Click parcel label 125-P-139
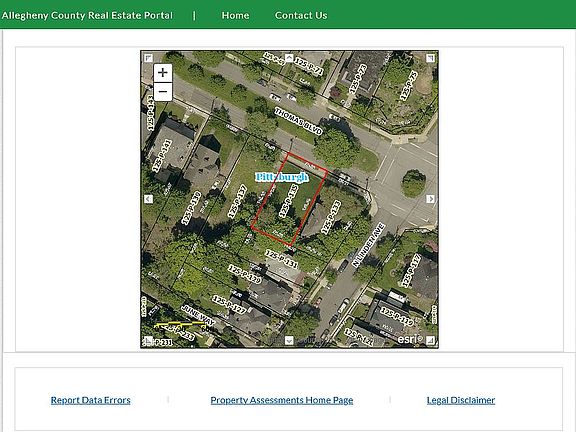The height and width of the screenshot is (432, 576). (191, 208)
